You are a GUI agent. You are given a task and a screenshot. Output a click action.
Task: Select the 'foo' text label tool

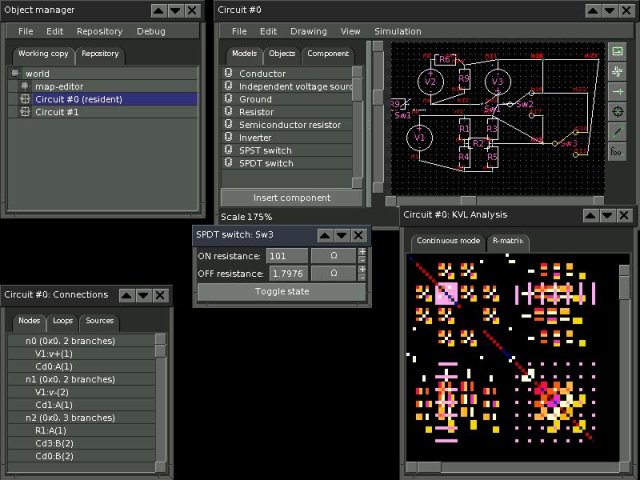pyautogui.click(x=617, y=151)
